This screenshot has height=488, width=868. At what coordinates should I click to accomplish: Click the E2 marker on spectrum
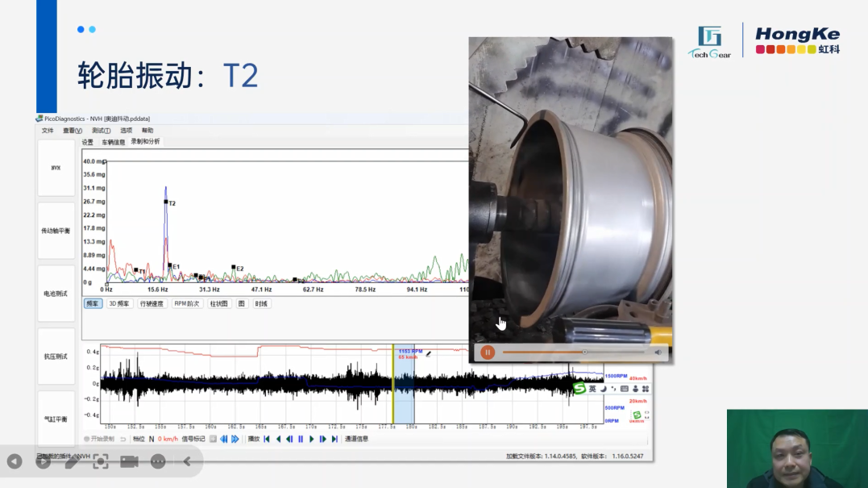234,267
